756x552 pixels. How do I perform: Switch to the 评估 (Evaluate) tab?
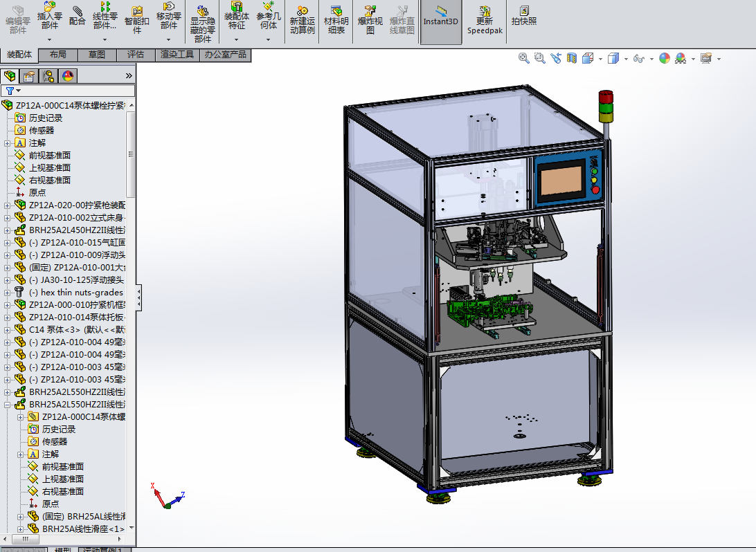pyautogui.click(x=136, y=55)
